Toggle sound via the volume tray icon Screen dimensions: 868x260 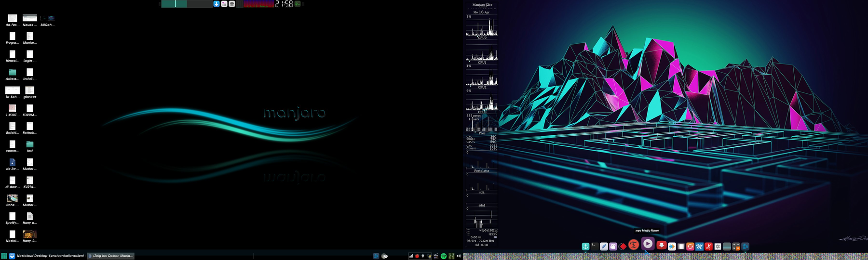pyautogui.click(x=459, y=256)
